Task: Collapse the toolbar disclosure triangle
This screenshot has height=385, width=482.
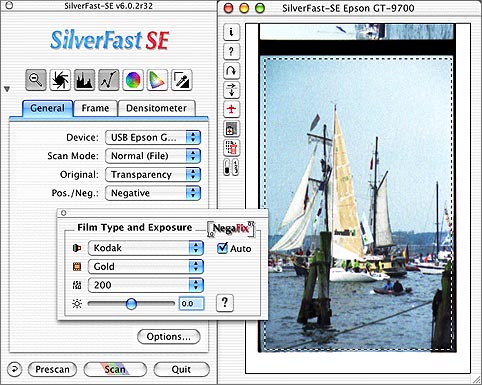Action: pos(7,89)
